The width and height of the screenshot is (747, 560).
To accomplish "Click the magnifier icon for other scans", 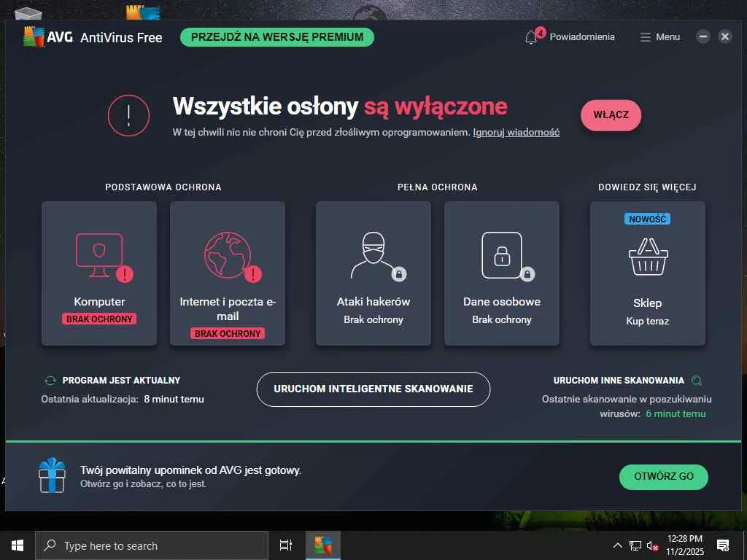I will pyautogui.click(x=697, y=381).
